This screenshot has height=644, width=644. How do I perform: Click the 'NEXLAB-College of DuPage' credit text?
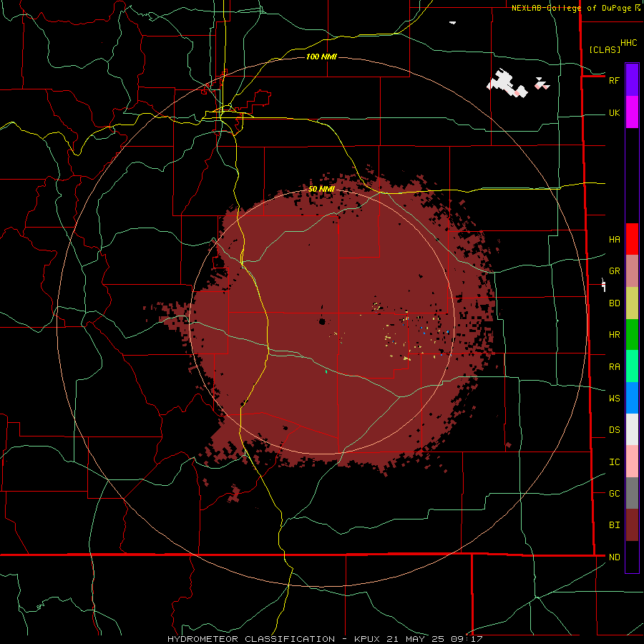tap(572, 8)
